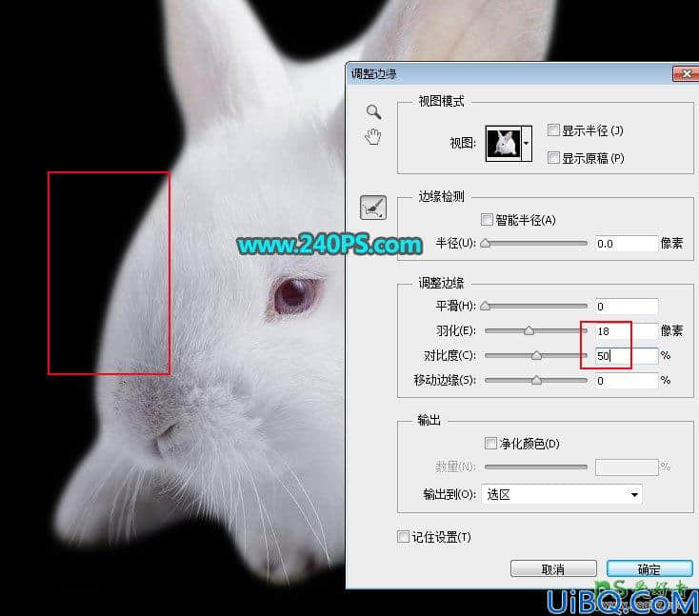Select the Refine Radius brush tool

tap(373, 208)
